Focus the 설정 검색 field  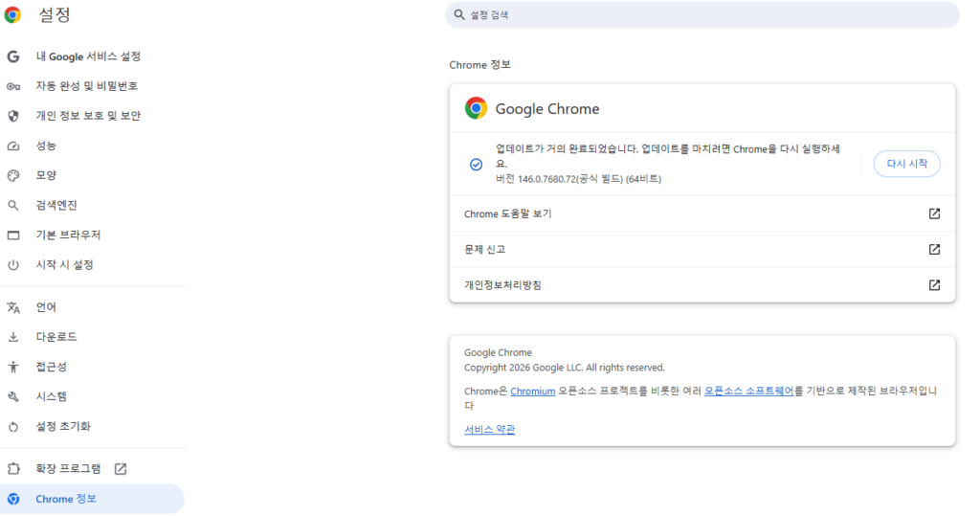(x=702, y=14)
